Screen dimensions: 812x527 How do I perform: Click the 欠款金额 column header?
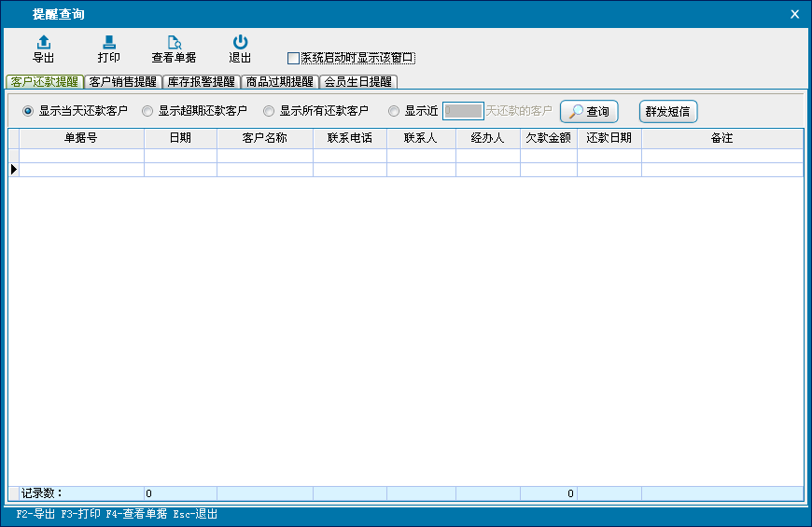click(549, 138)
